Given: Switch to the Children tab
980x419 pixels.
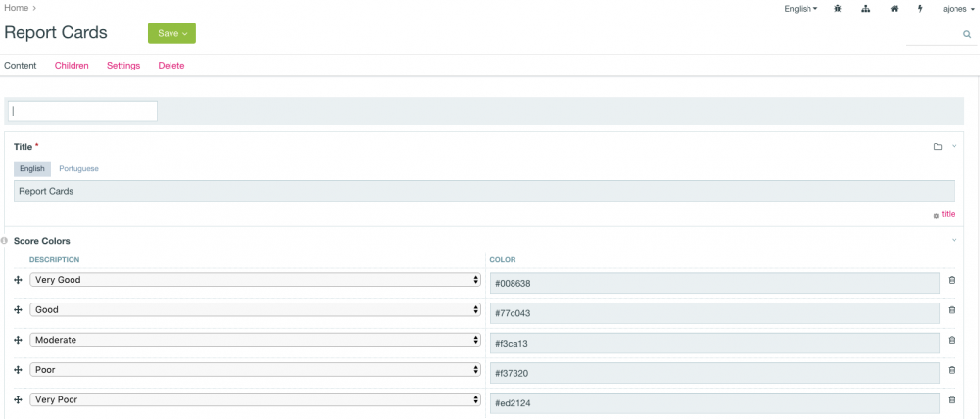Looking at the screenshot, I should [72, 66].
